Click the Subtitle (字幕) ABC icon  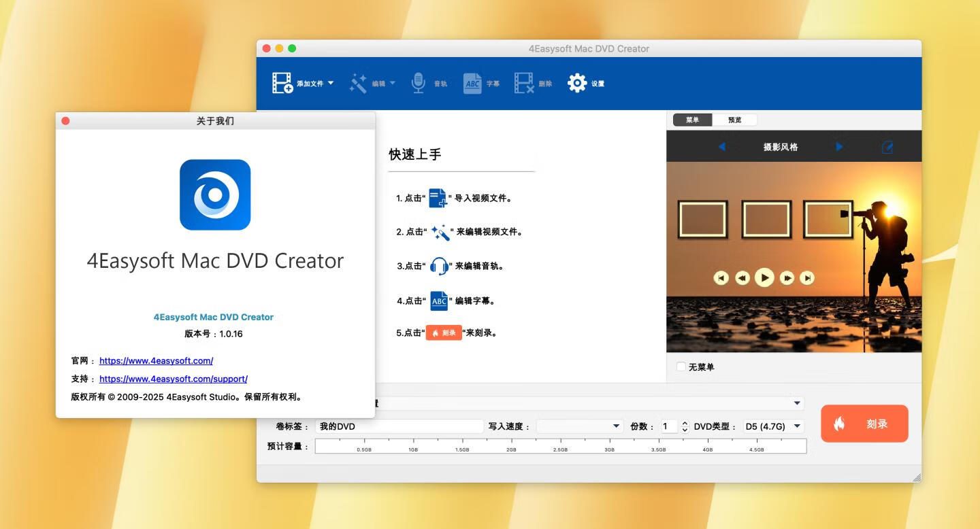point(472,83)
